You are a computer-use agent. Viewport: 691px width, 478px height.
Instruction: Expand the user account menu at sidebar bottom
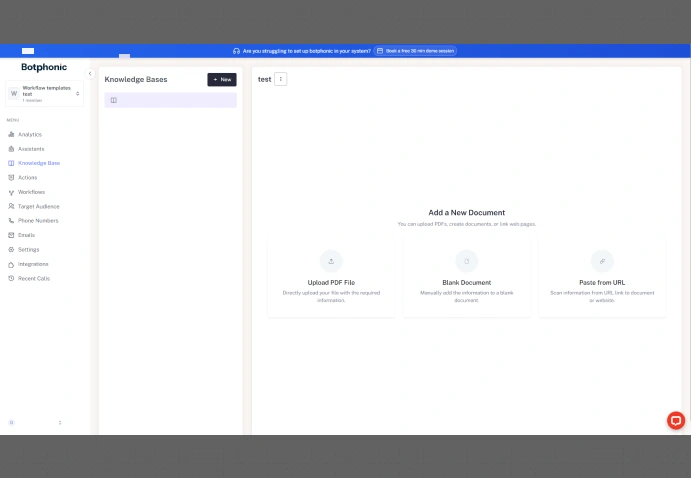coord(60,423)
